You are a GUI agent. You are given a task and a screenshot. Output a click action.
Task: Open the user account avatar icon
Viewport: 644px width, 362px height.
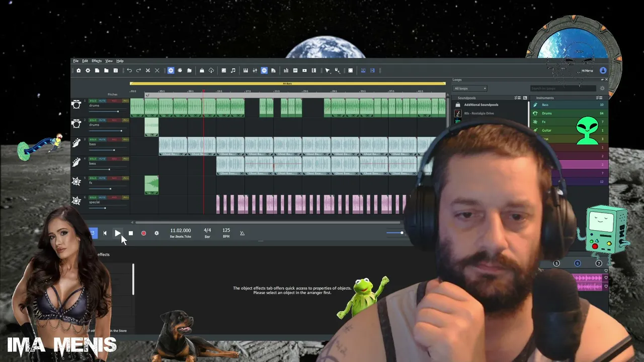point(603,70)
